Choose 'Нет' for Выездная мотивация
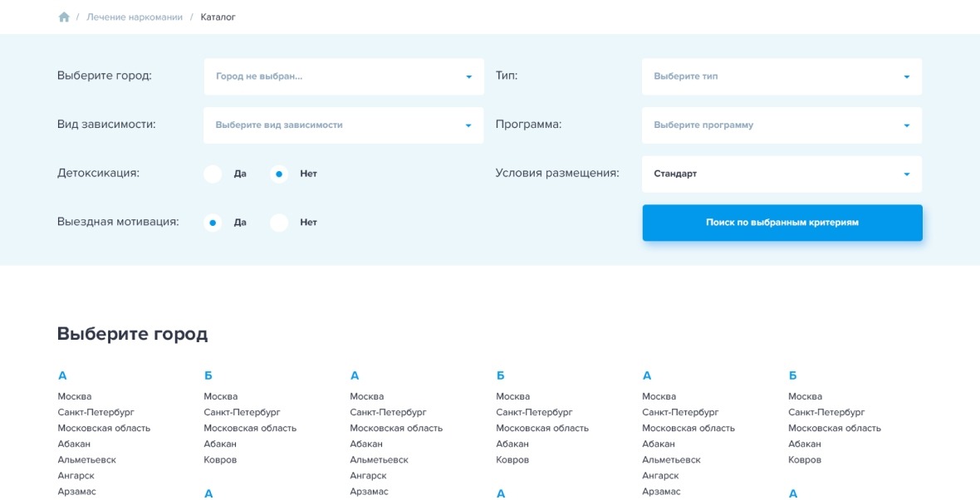This screenshot has height=500, width=980. tap(279, 223)
